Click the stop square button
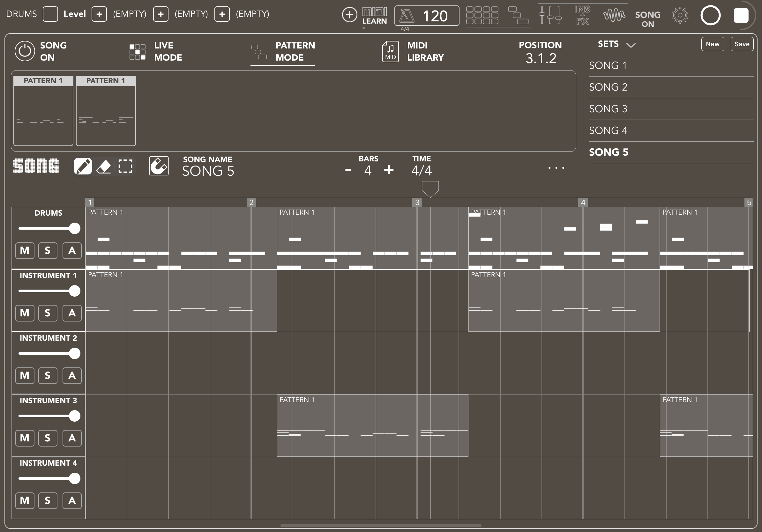The image size is (762, 532). pos(741,15)
